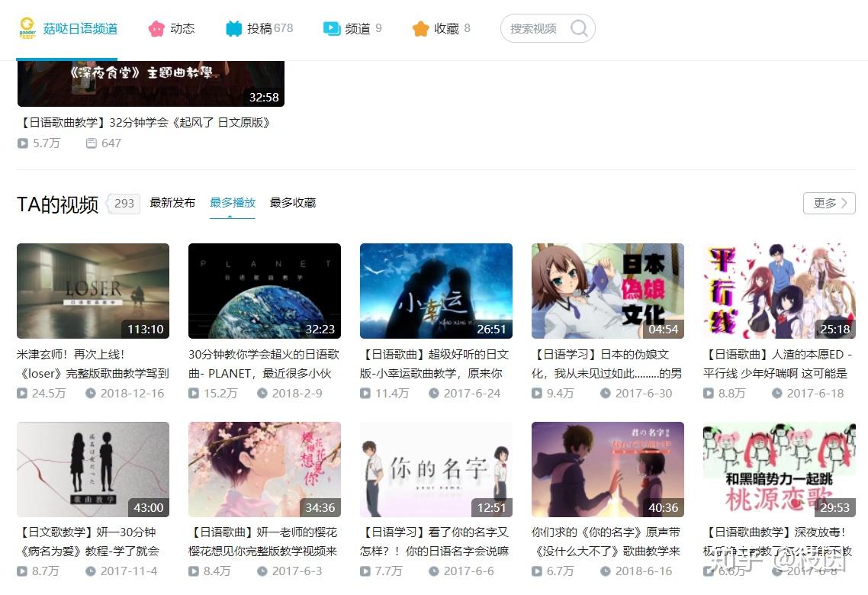The image size is (868, 595).
Task: Click the orange 收藏 star icon
Action: 421,29
